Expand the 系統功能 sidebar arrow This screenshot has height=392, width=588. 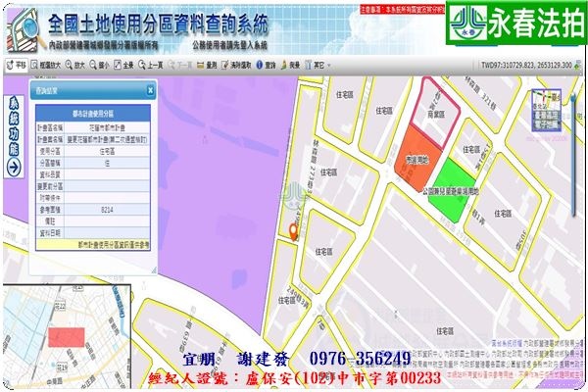pos(14,168)
